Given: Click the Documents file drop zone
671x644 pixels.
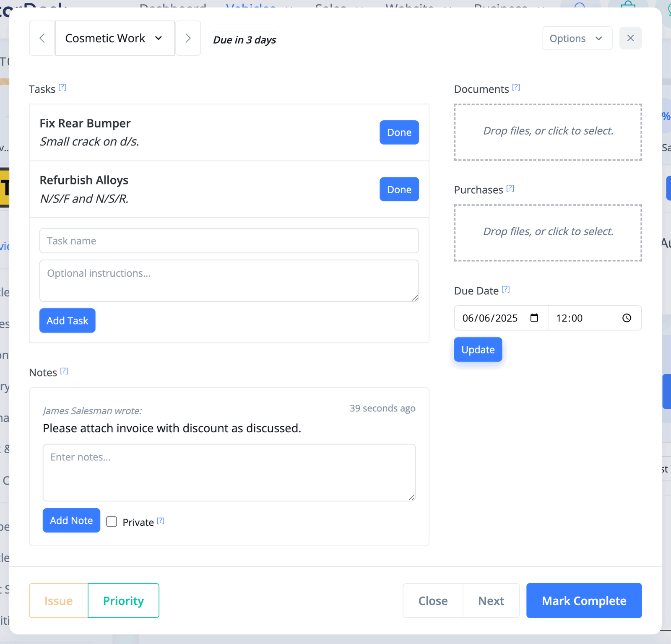Looking at the screenshot, I should pyautogui.click(x=548, y=132).
